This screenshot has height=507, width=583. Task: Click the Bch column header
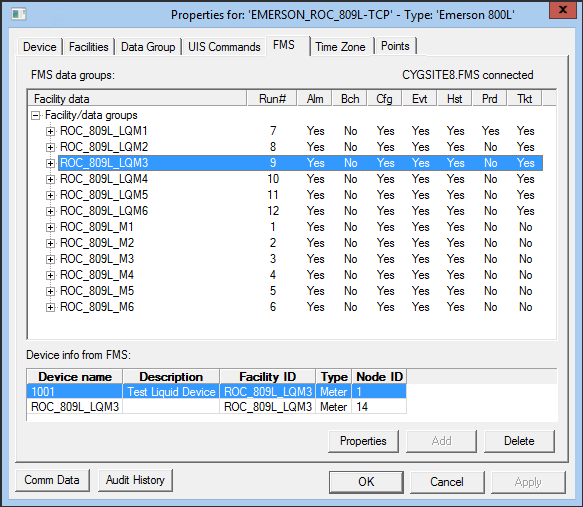(350, 99)
